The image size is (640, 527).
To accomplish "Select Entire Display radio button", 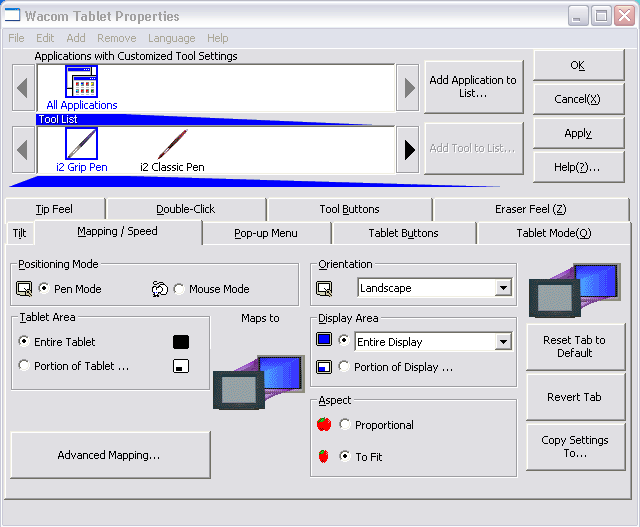I will pos(344,340).
